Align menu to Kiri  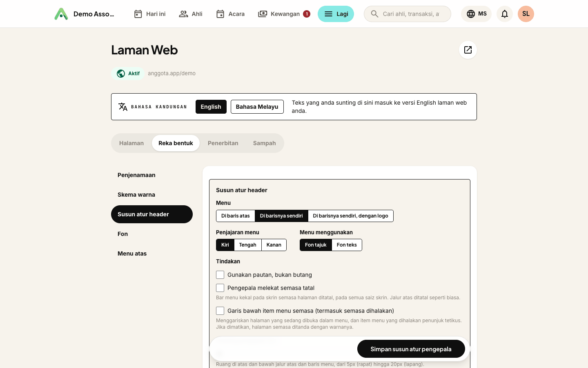[x=225, y=245]
